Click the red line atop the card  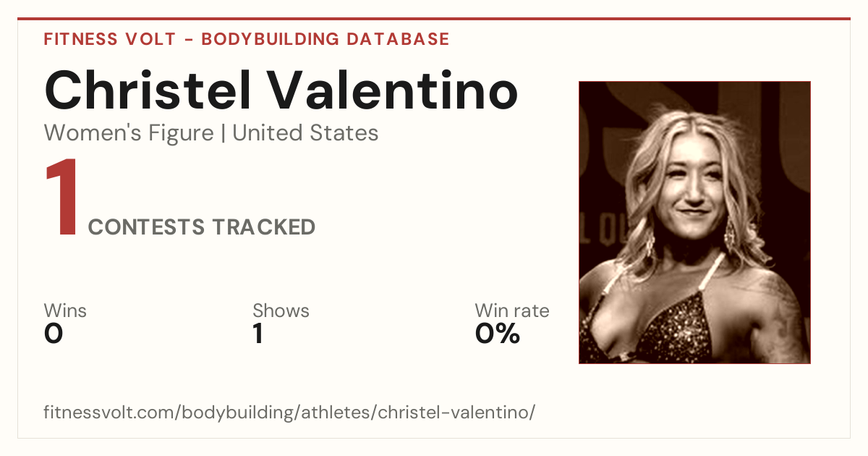pyautogui.click(x=434, y=19)
